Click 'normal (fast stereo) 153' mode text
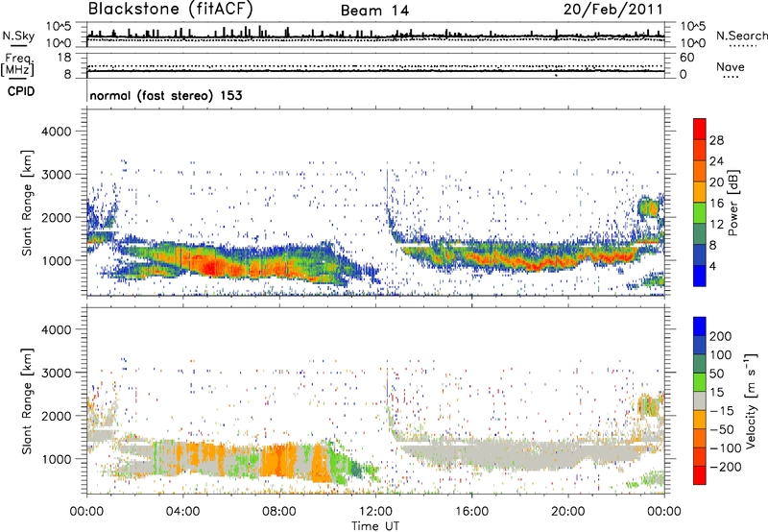Viewport: 768px width, 532px height. pos(166,95)
